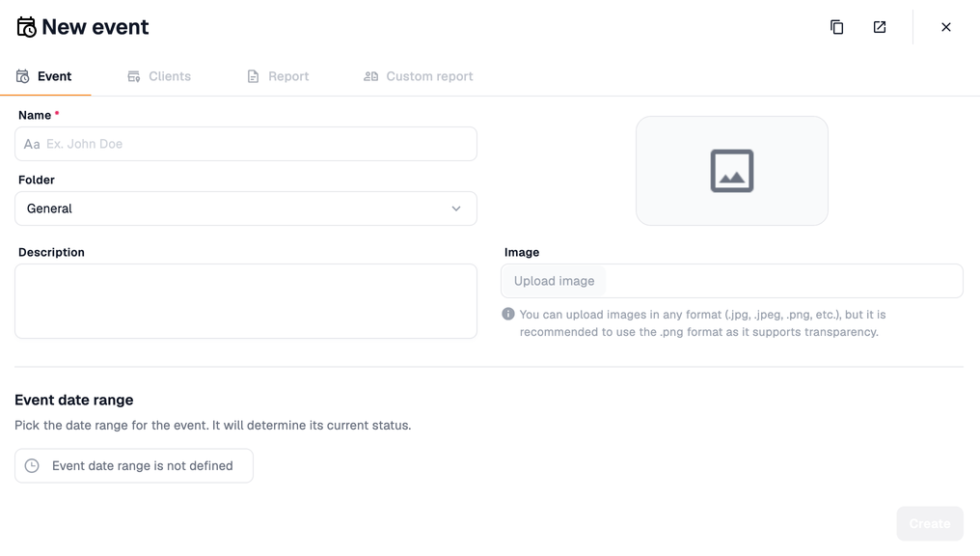Click the Aa icon in Name field
The height and width of the screenshot is (556, 980).
[32, 144]
